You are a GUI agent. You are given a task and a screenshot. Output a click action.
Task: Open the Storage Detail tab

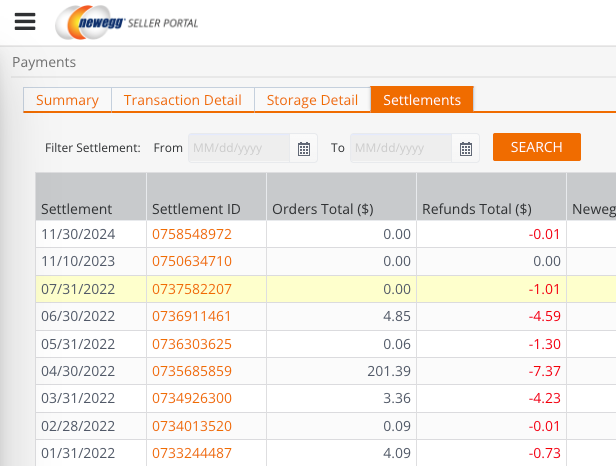[312, 100]
